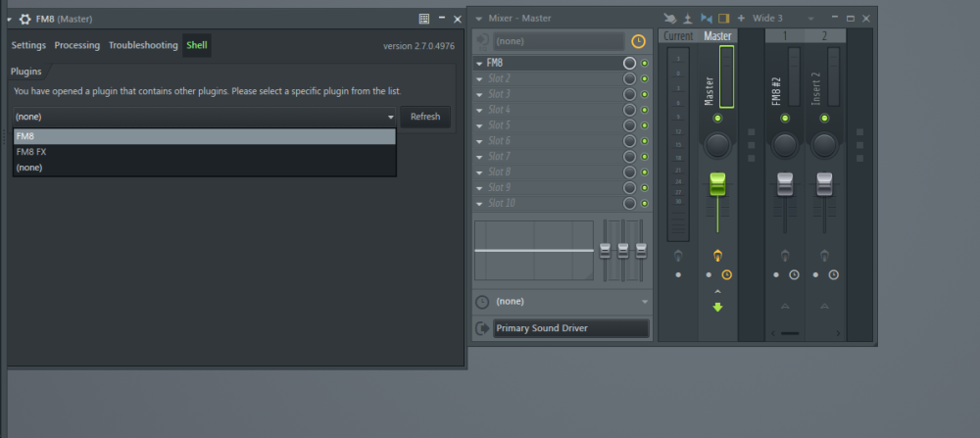980x438 pixels.
Task: Select the Shell tab
Action: (x=197, y=46)
